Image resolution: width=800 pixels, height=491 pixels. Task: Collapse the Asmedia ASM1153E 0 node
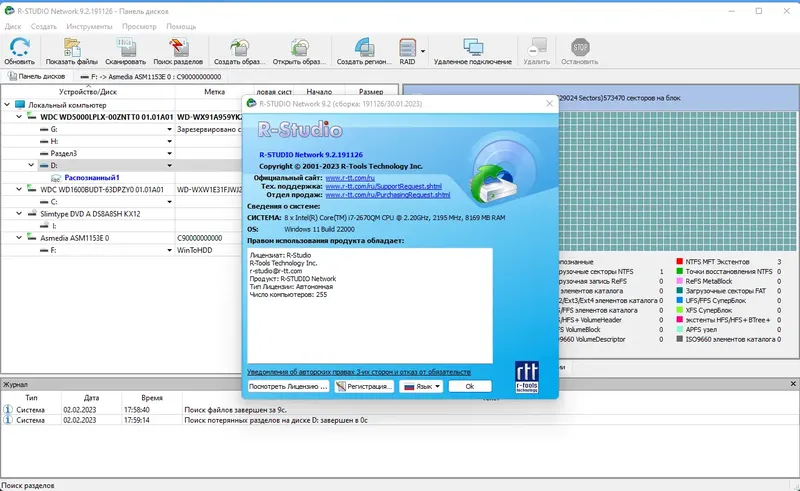click(19, 238)
